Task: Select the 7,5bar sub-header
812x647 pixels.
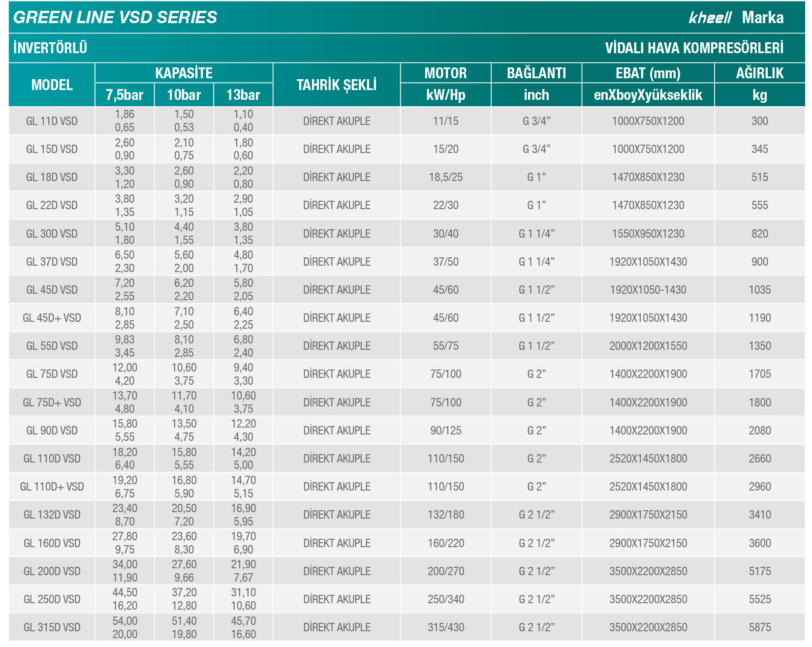Action: 125,95
